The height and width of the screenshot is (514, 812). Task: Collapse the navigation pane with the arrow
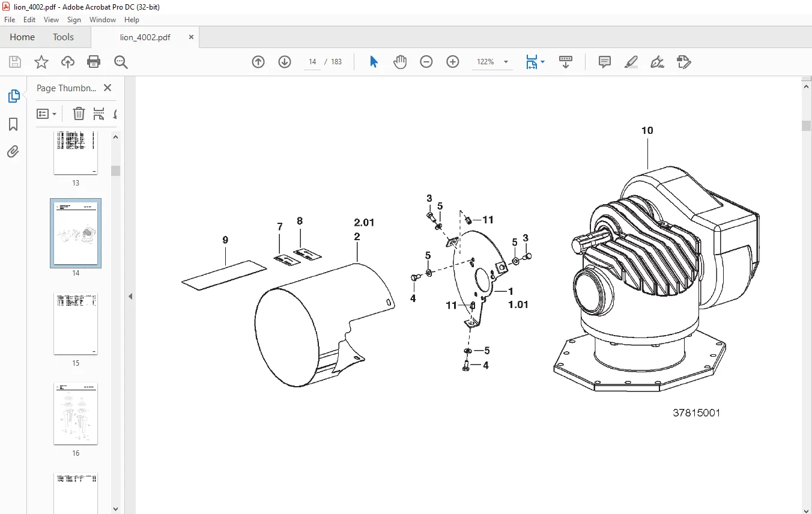[130, 296]
